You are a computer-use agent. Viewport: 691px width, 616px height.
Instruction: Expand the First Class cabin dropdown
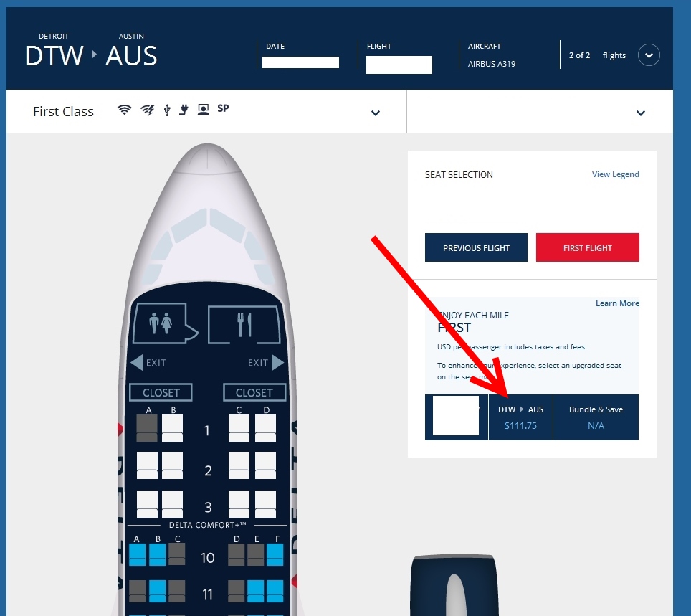(x=376, y=113)
